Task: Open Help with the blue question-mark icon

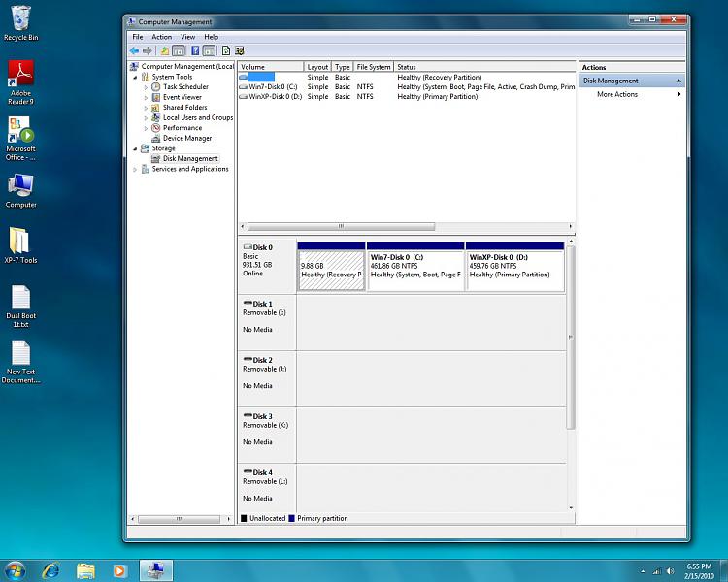Action: coord(195,50)
